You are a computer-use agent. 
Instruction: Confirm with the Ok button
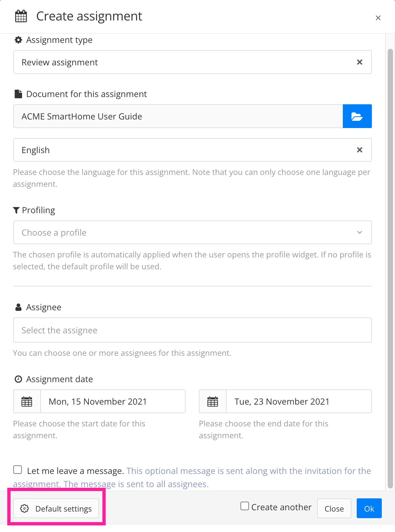(369, 508)
